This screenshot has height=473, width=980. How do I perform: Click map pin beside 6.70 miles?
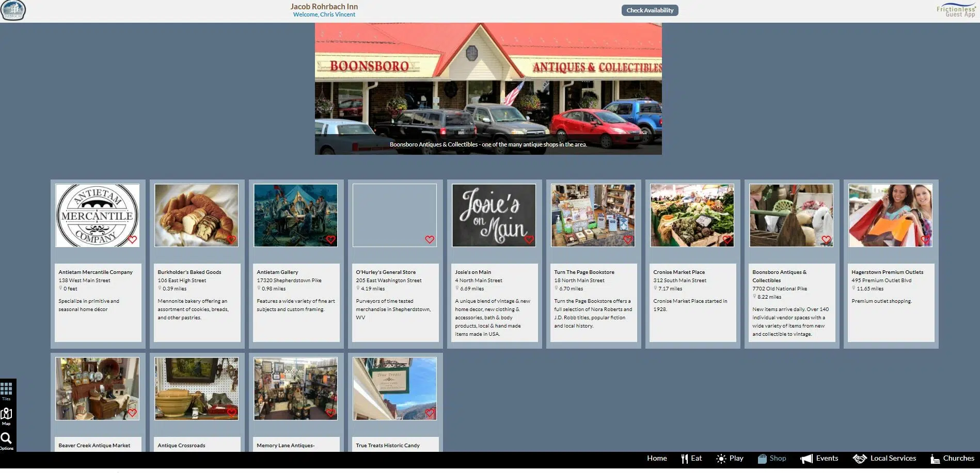[556, 288]
